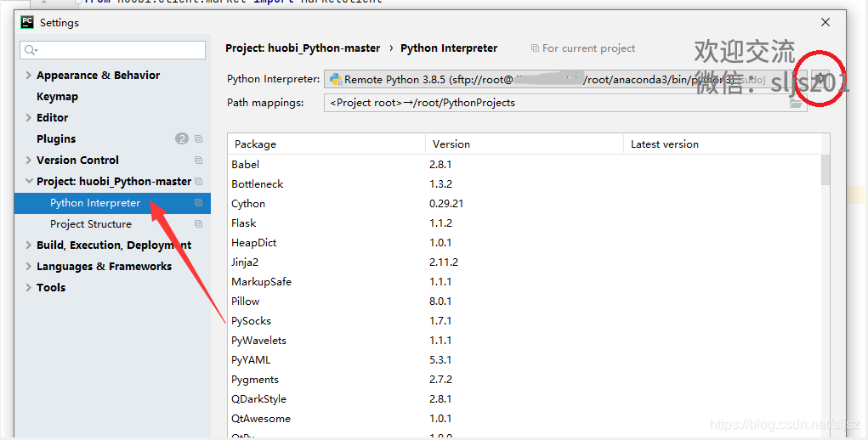Expand Languages & Frameworks arrow

[x=28, y=267]
